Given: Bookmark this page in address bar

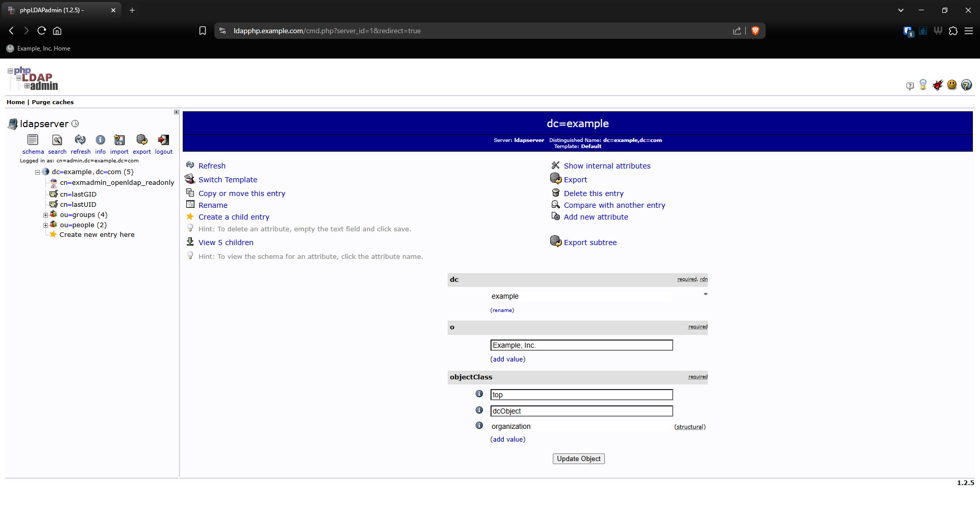Looking at the screenshot, I should click(203, 31).
